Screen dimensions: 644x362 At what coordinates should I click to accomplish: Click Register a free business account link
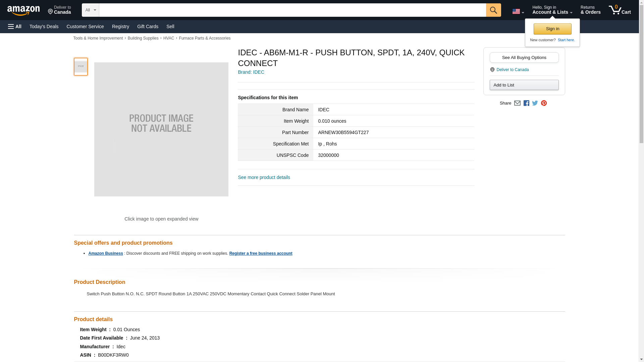261,253
